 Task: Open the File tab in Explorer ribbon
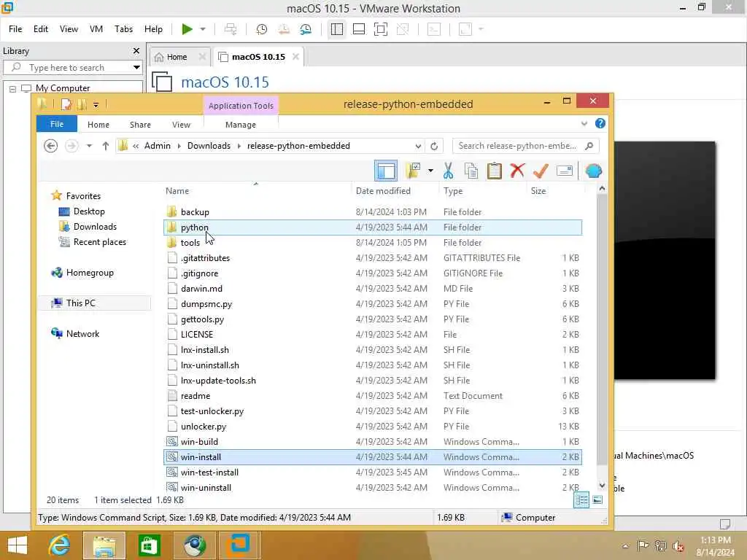[57, 124]
